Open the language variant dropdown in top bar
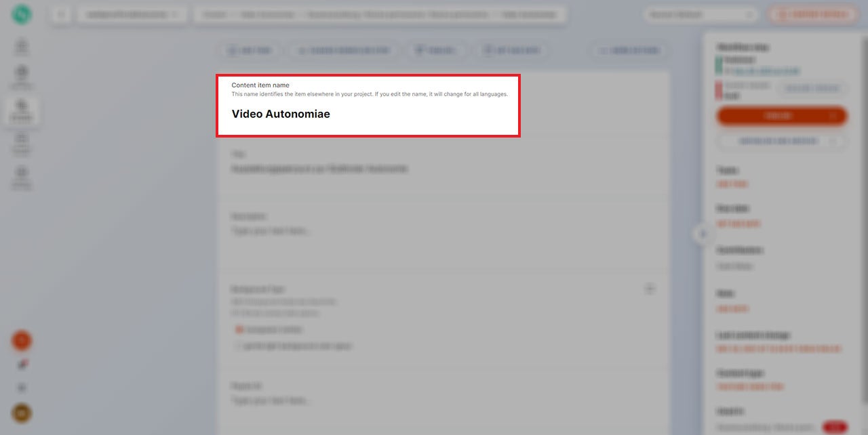This screenshot has width=868, height=435. click(701, 14)
